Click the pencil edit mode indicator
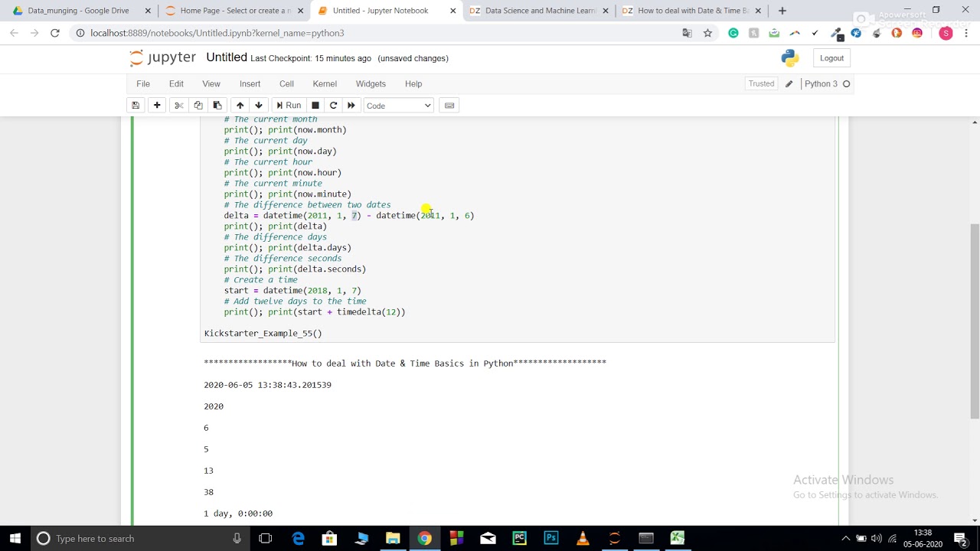This screenshot has width=980, height=551. coord(789,83)
